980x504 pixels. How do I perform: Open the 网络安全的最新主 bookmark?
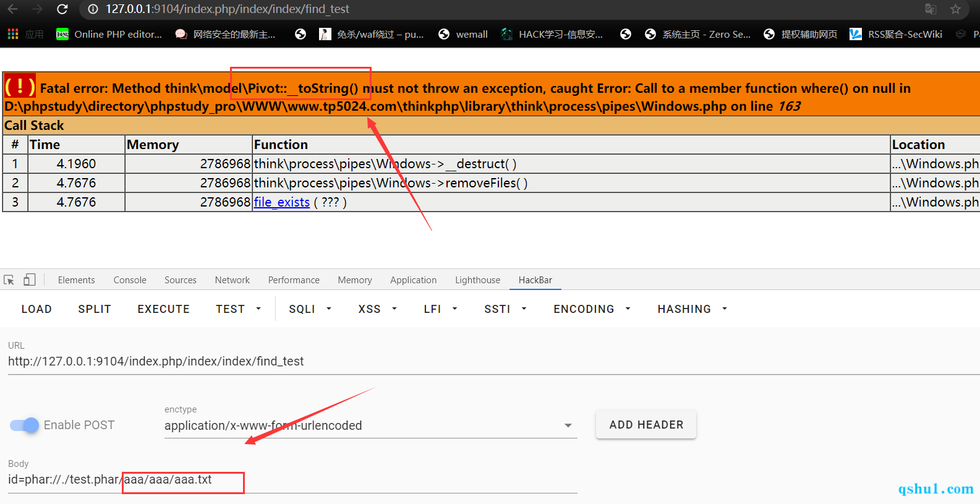click(x=225, y=34)
